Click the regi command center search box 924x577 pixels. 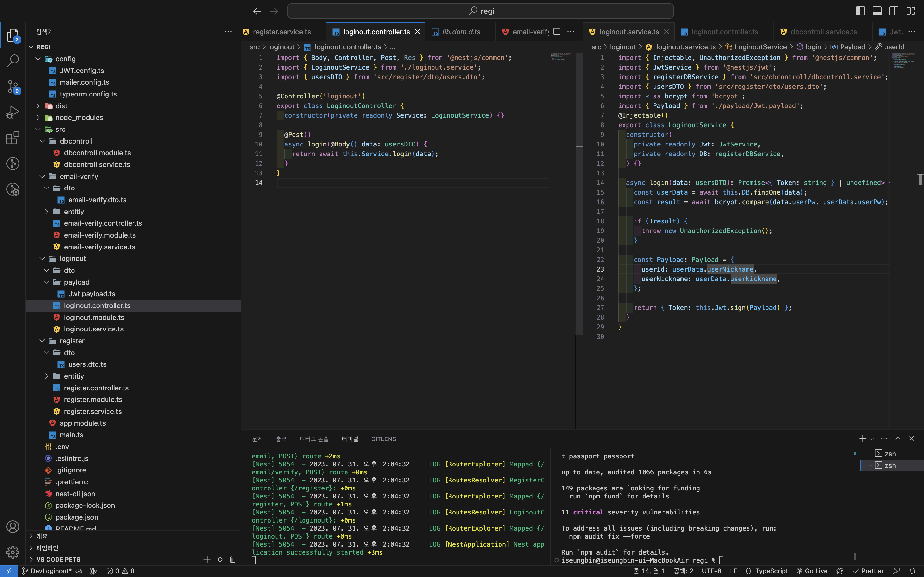coord(480,11)
